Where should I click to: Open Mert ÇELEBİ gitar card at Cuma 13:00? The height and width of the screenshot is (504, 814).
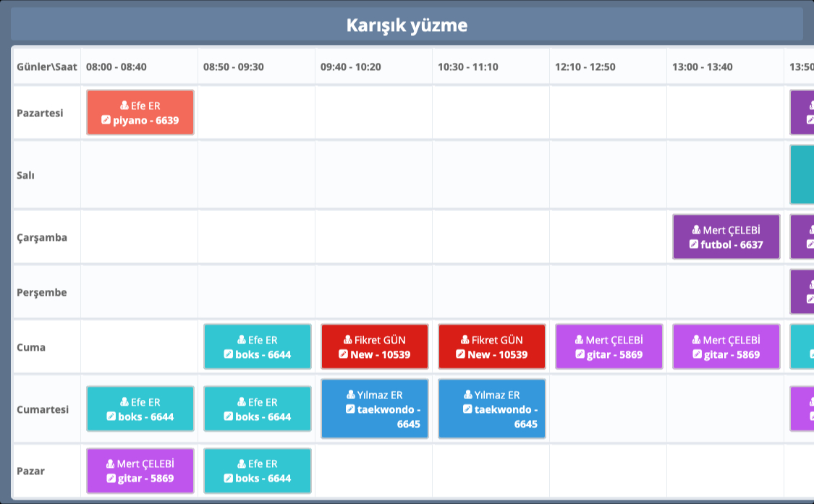726,347
